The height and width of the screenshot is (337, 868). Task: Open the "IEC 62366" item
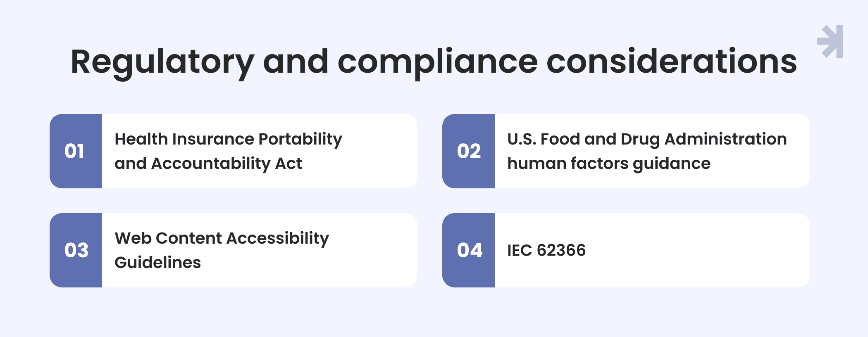546,250
